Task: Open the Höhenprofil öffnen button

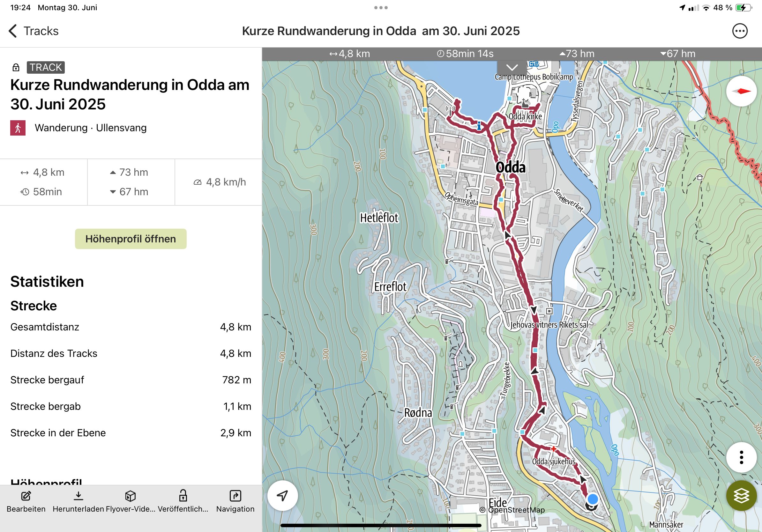Action: click(x=131, y=239)
